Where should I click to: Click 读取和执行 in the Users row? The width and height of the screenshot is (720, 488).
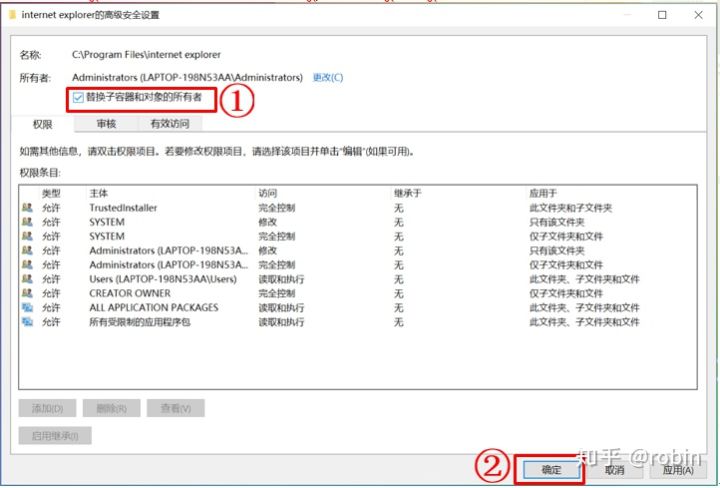[x=281, y=279]
